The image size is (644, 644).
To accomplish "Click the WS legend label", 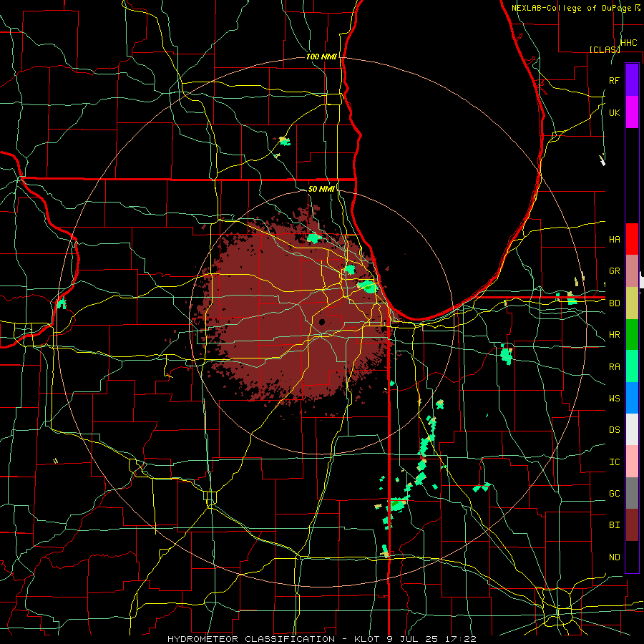I will click(x=614, y=398).
